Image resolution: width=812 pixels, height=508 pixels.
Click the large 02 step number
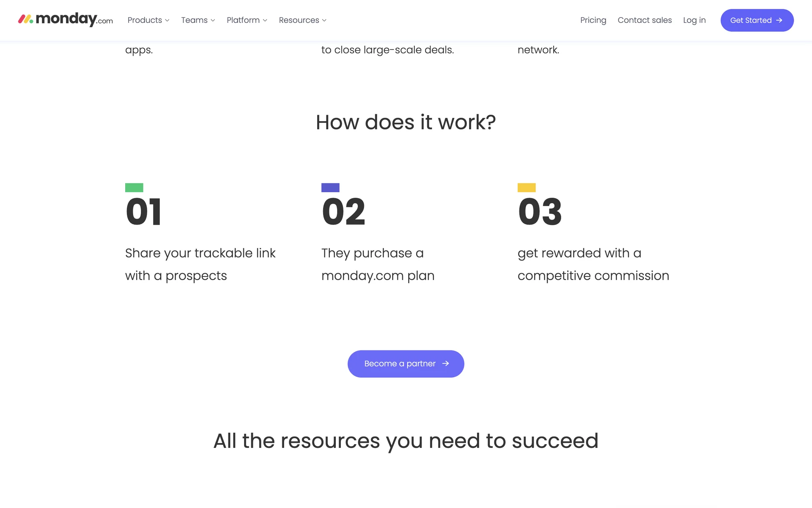[x=343, y=212]
